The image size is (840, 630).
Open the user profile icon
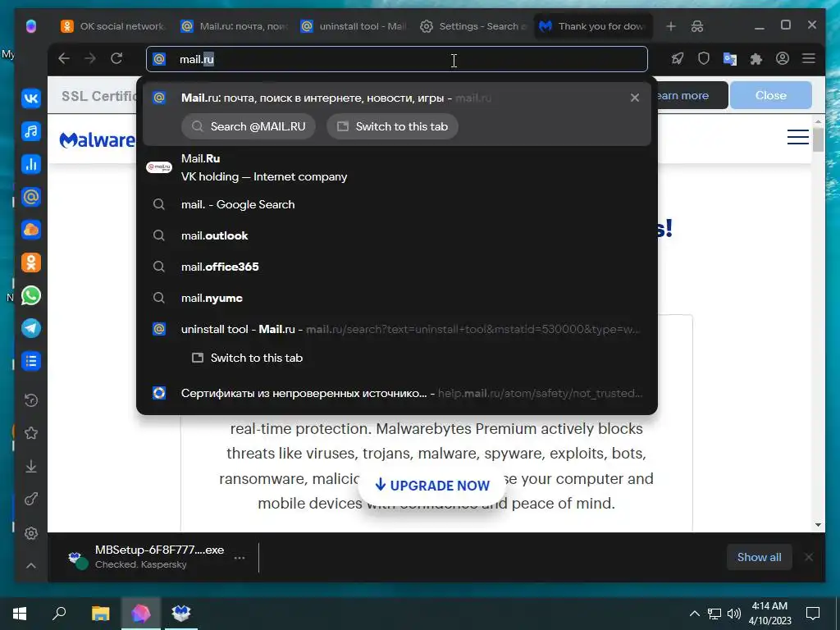pos(782,58)
